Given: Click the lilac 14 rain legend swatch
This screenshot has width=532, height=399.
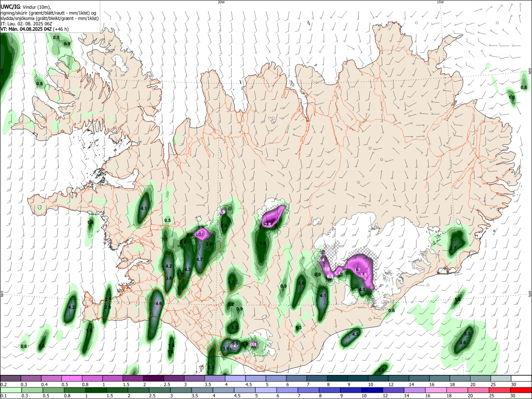Looking at the screenshot, I should tap(414, 390).
